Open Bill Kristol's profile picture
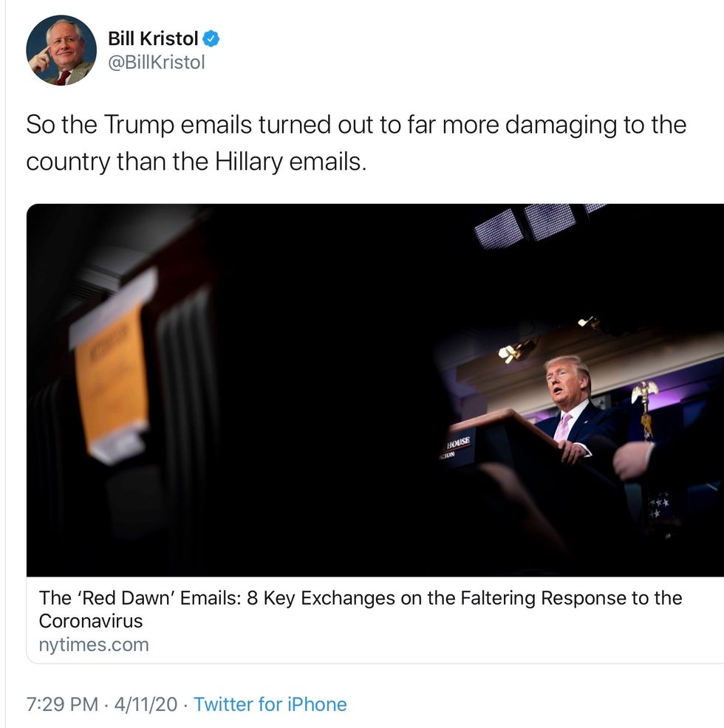The height and width of the screenshot is (728, 724). [x=61, y=50]
